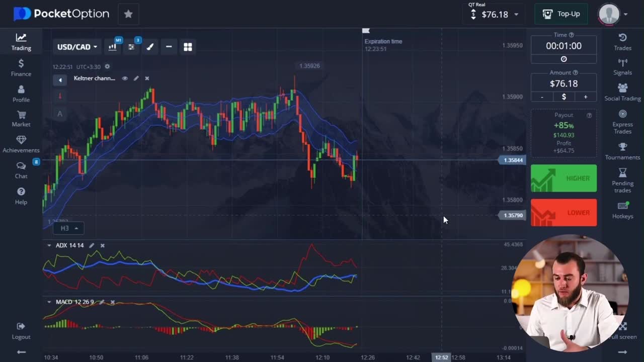Increase trade amount with plus button

[x=585, y=97]
